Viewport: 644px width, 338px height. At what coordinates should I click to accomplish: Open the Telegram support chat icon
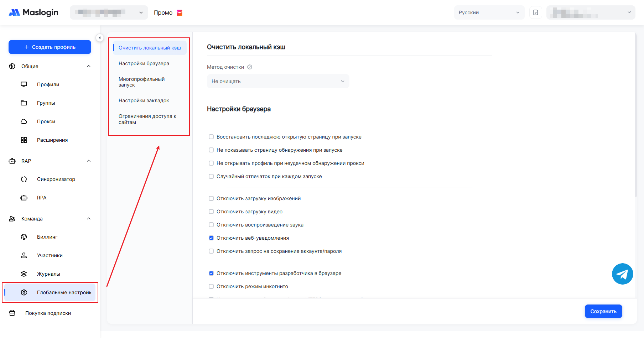click(622, 274)
